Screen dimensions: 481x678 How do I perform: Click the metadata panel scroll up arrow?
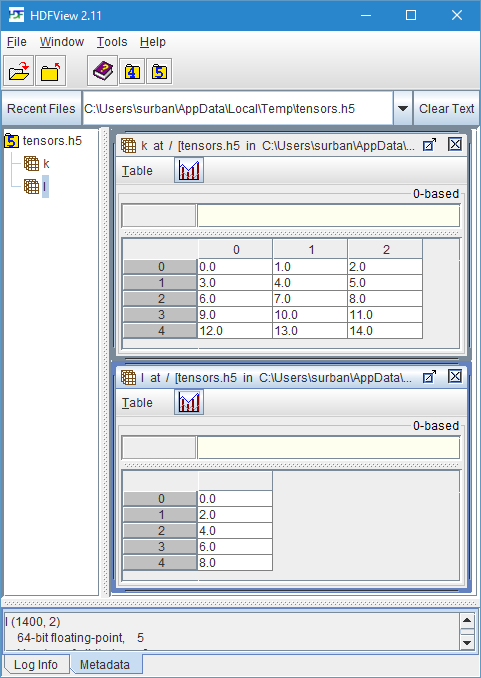pyautogui.click(x=467, y=621)
